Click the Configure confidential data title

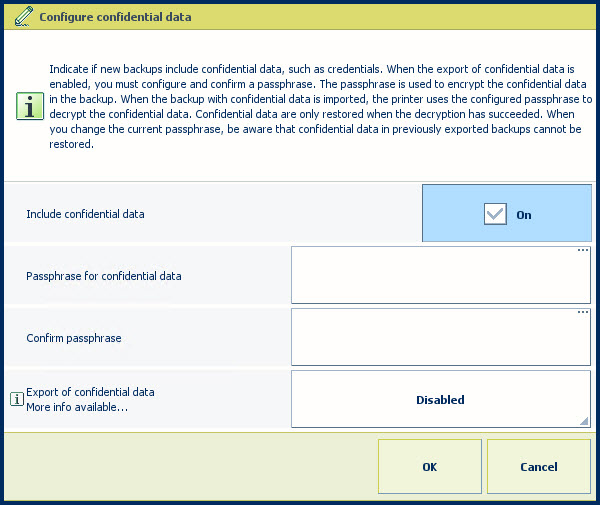115,17
